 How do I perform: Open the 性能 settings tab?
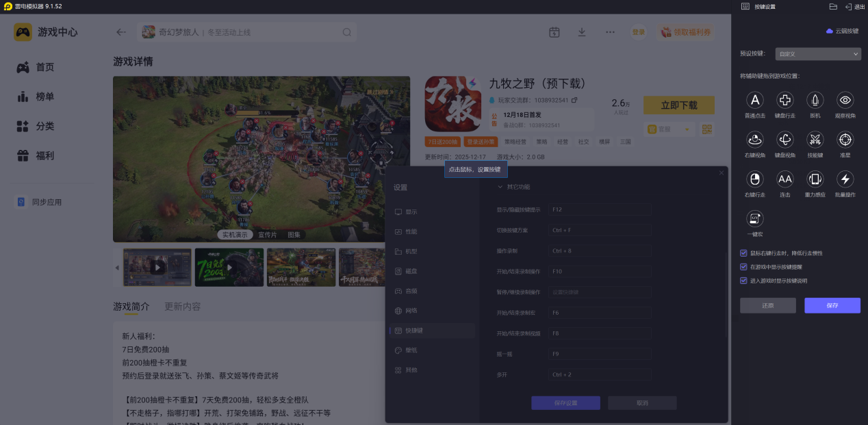click(x=411, y=232)
